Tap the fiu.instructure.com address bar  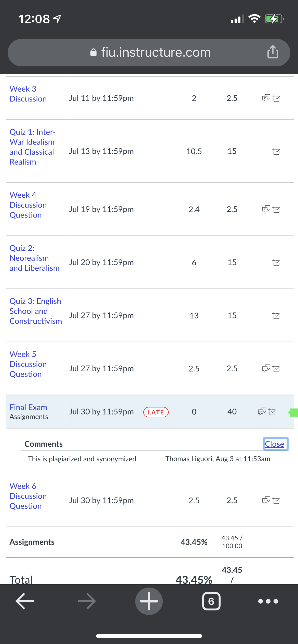149,52
